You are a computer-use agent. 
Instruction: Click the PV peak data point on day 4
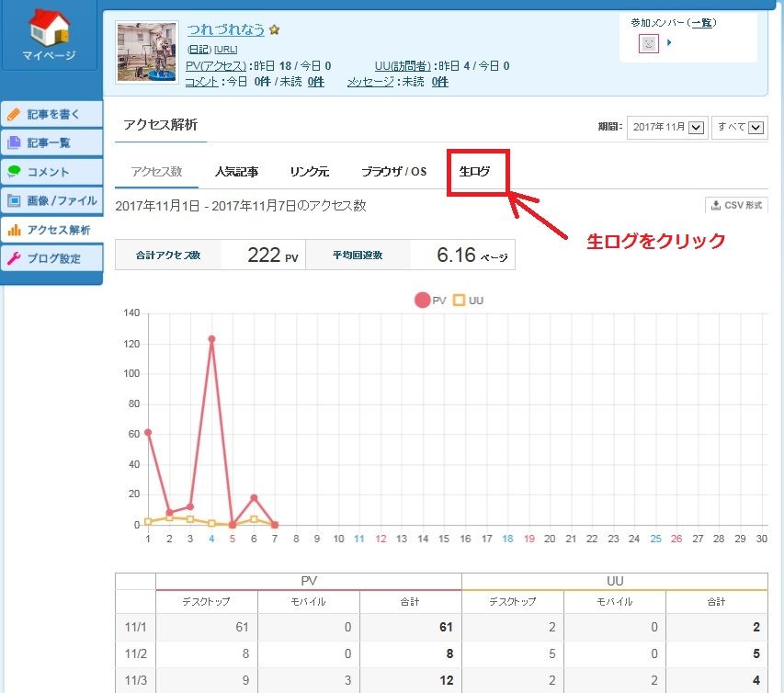click(x=211, y=339)
